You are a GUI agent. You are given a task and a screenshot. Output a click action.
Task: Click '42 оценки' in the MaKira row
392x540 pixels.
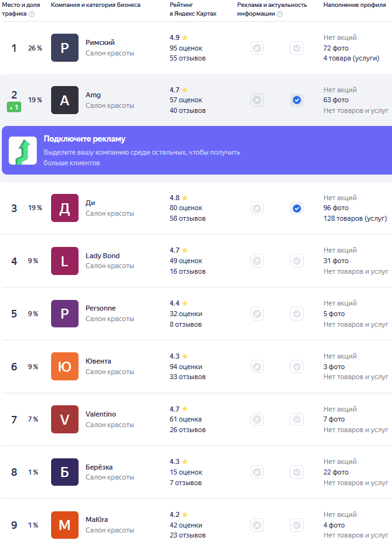click(x=186, y=525)
